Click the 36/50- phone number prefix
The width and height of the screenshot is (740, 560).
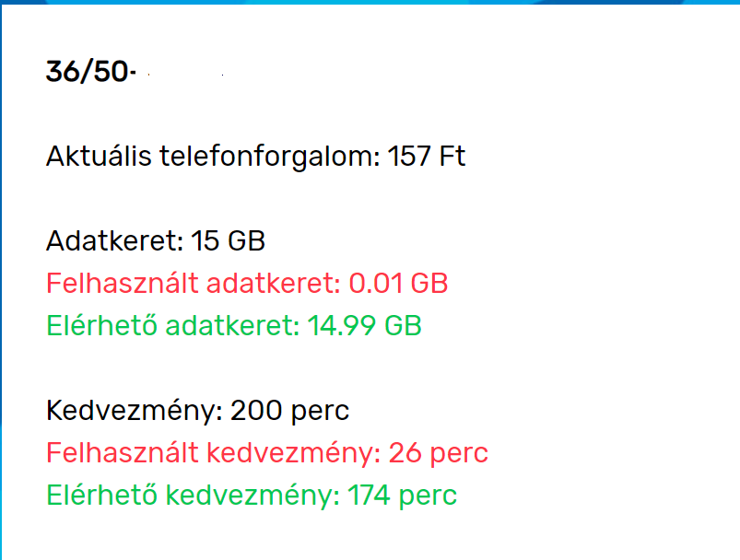(x=90, y=72)
